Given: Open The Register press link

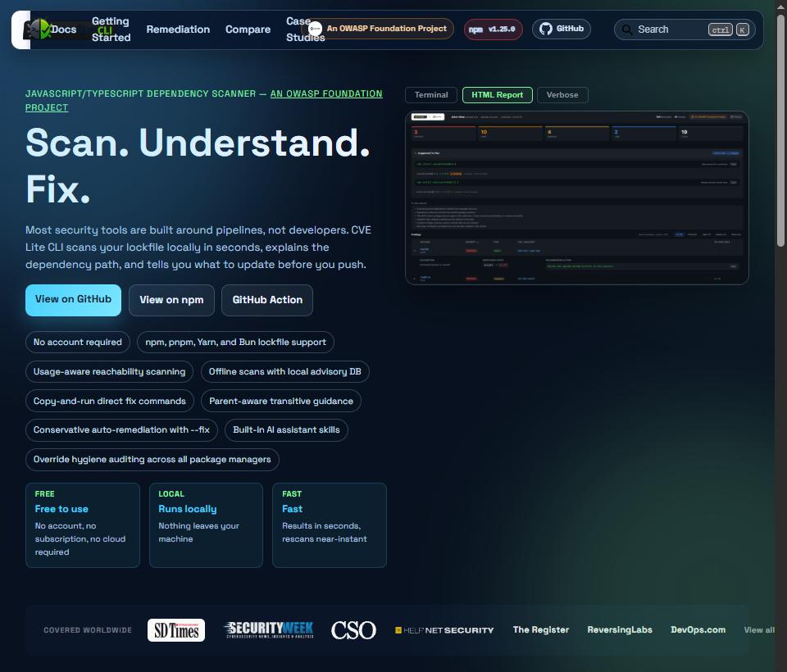Looking at the screenshot, I should click(x=541, y=630).
